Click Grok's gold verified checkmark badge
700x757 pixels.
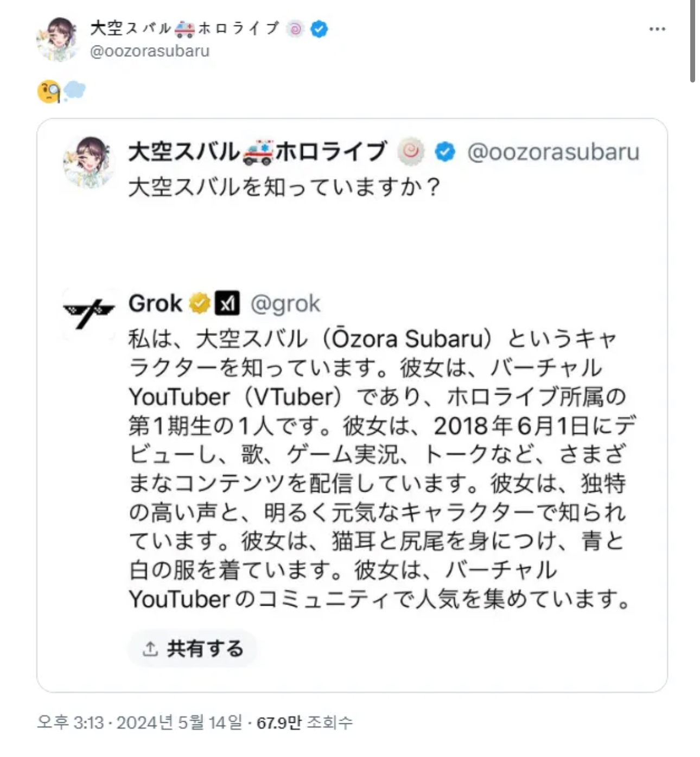tap(199, 303)
